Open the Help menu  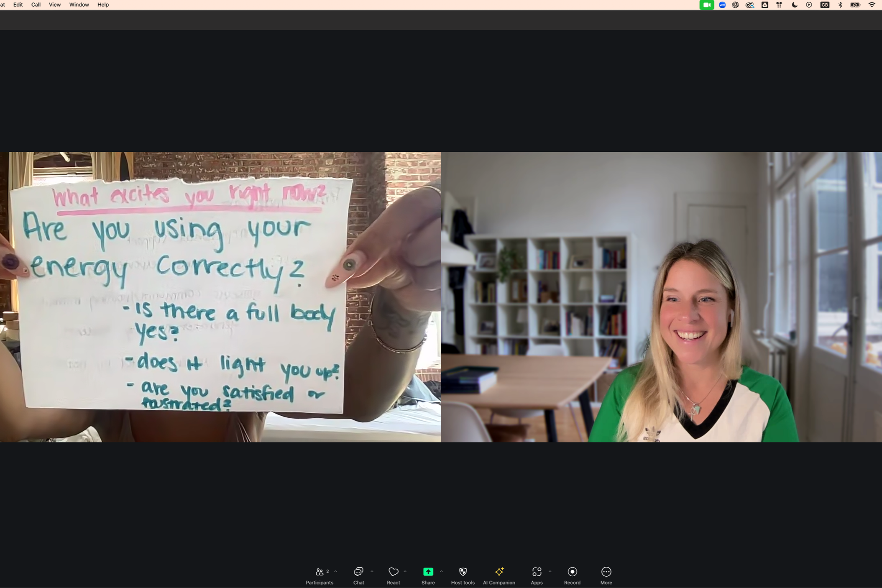pyautogui.click(x=103, y=5)
